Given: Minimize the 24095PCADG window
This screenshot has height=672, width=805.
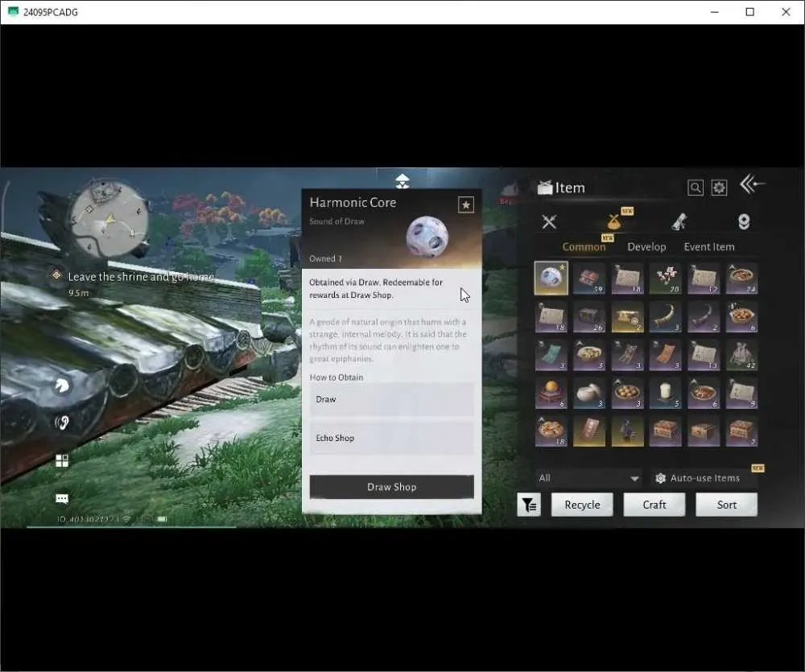Looking at the screenshot, I should coord(714,12).
